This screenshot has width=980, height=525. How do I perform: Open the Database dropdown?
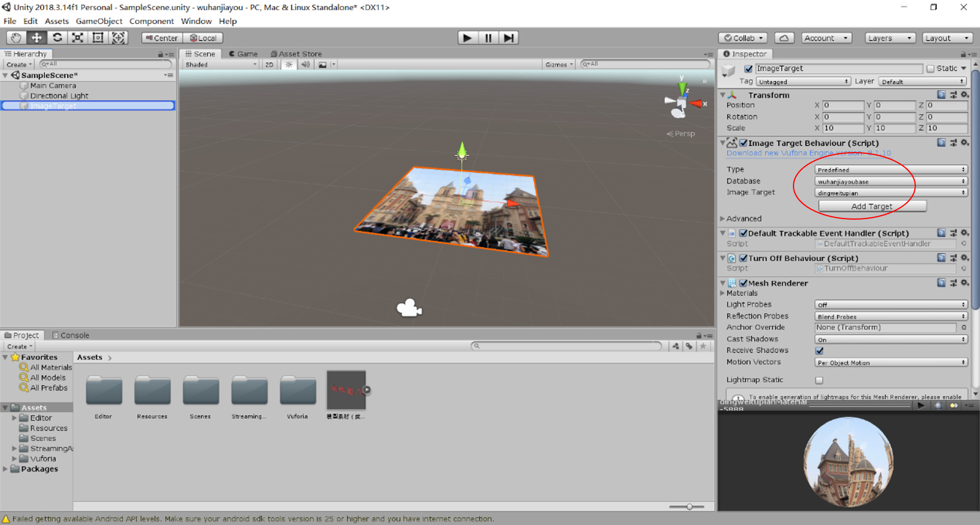890,181
